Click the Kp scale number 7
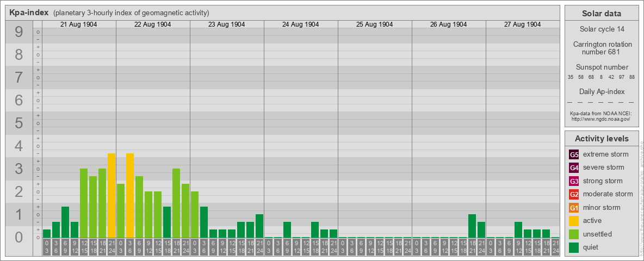This screenshot has height=261, width=644. coord(19,78)
